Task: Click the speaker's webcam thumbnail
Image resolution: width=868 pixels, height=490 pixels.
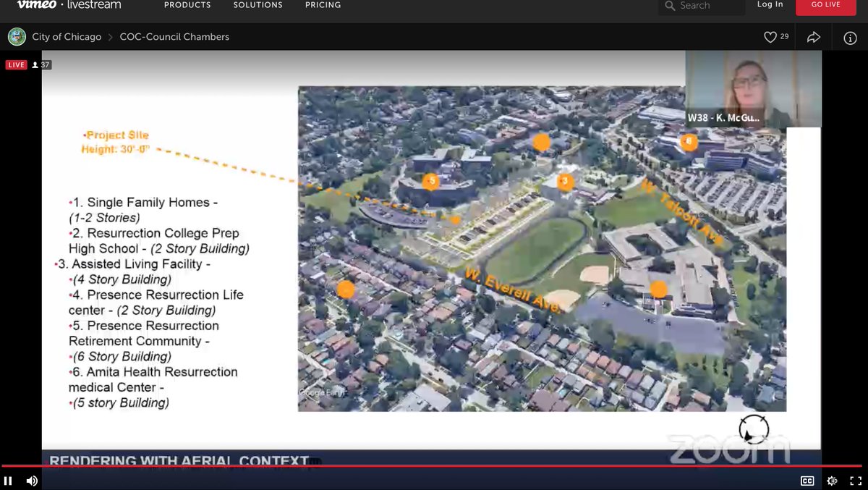Action: click(x=753, y=89)
